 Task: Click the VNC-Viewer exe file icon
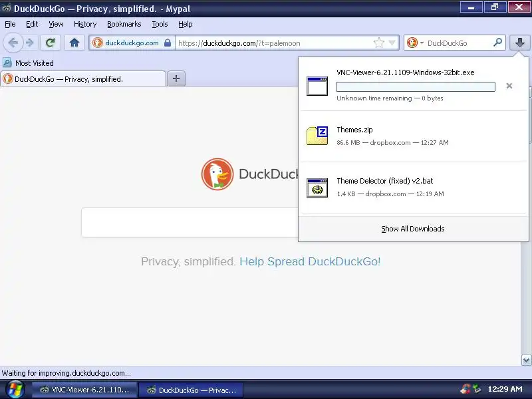317,86
